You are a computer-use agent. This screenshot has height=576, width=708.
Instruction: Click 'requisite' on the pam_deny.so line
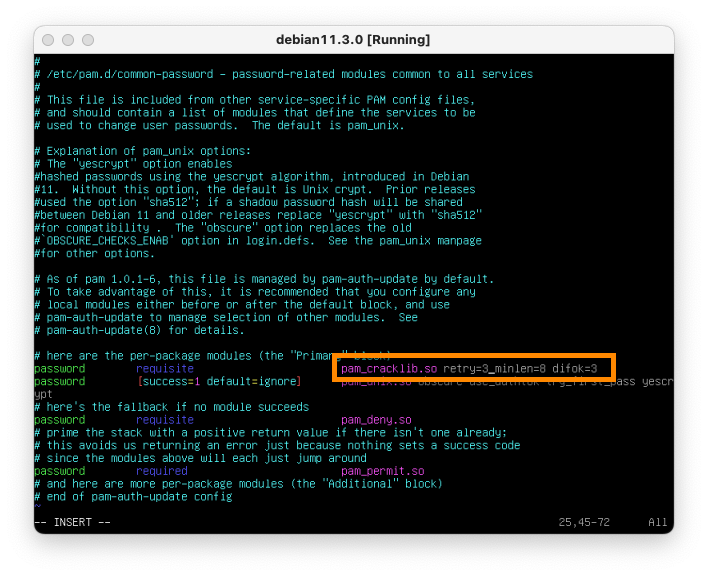pos(165,420)
